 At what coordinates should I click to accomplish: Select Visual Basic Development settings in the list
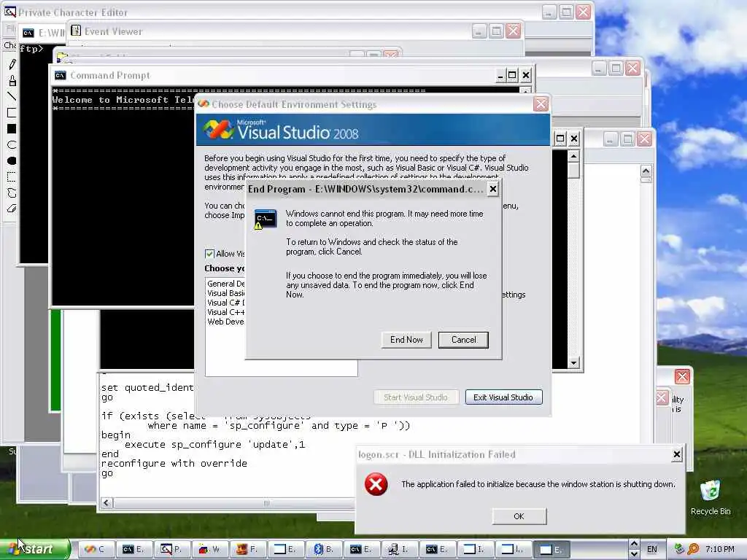coord(226,293)
